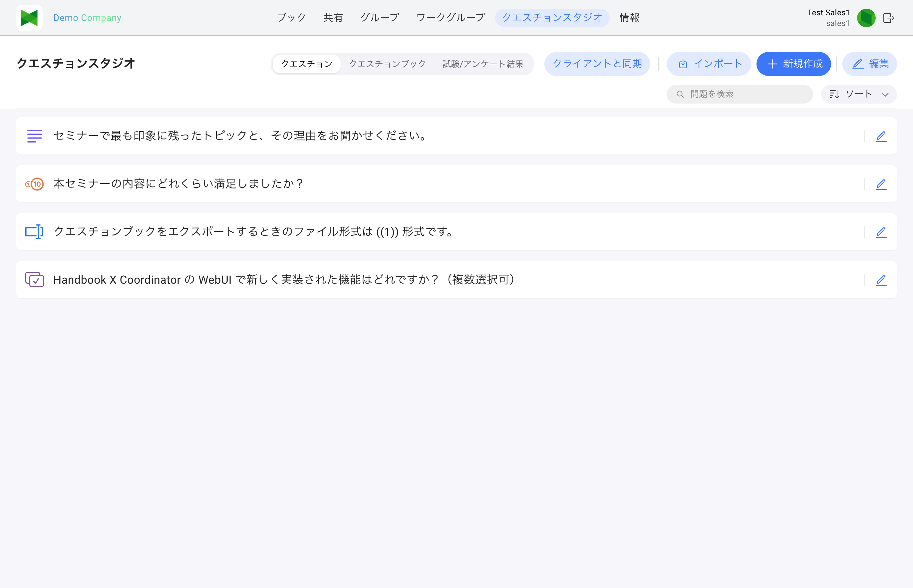The height and width of the screenshot is (588, 913).
Task: Click the free-text icon on the セミナー topic question
Action: click(x=34, y=136)
